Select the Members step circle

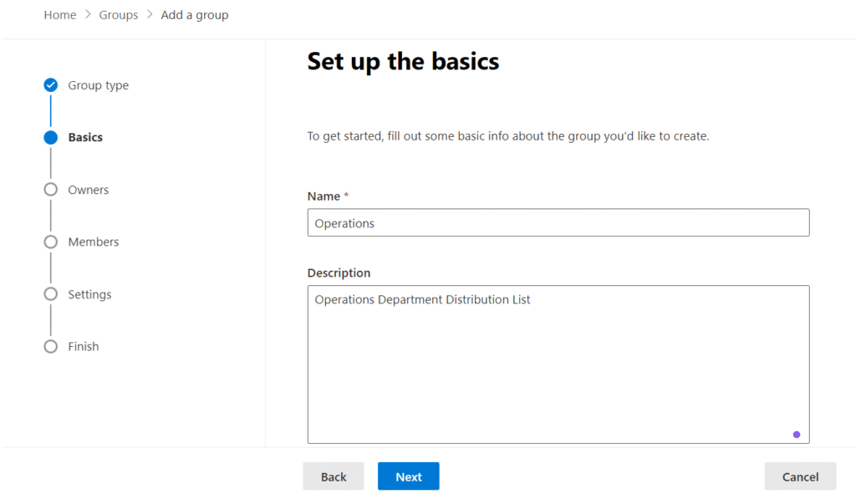[x=51, y=242]
